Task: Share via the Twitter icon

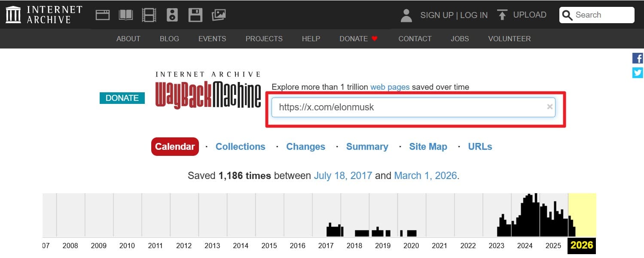Action: 638,73
